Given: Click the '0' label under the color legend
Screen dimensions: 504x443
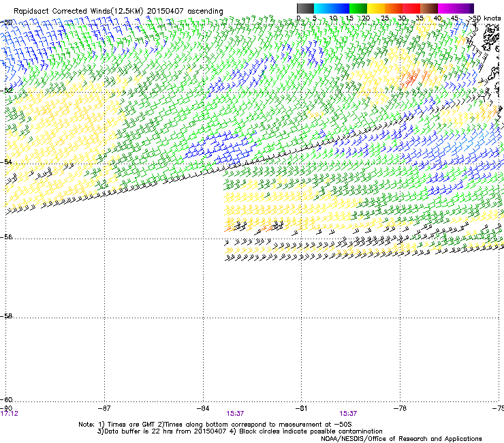Looking at the screenshot, I should (298, 18).
